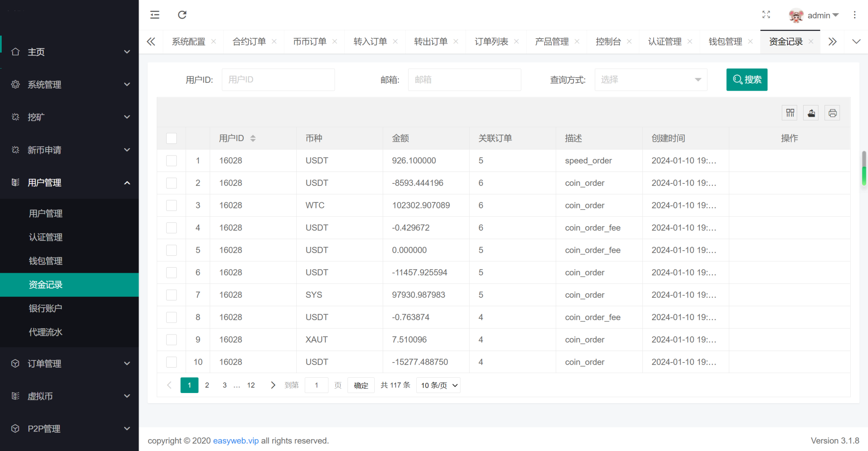Open 银行账户 in the sidebar submenu

(x=45, y=308)
